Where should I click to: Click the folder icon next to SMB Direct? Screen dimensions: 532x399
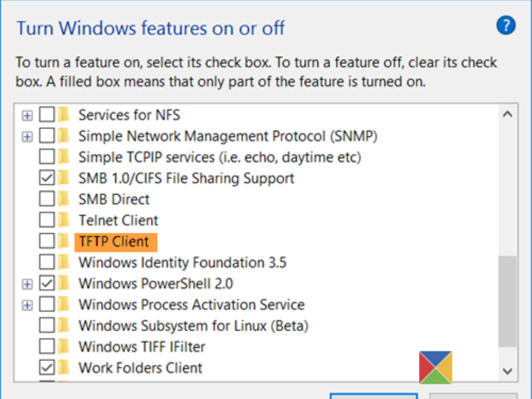tap(64, 199)
